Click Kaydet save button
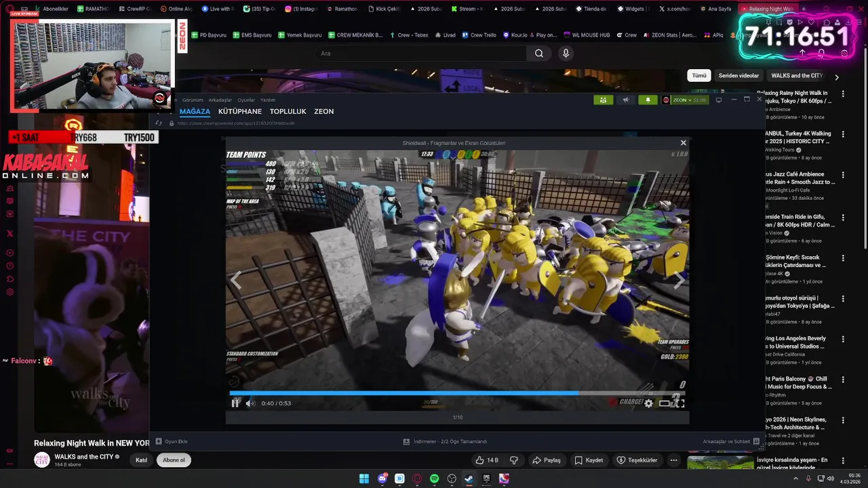 pyautogui.click(x=589, y=460)
